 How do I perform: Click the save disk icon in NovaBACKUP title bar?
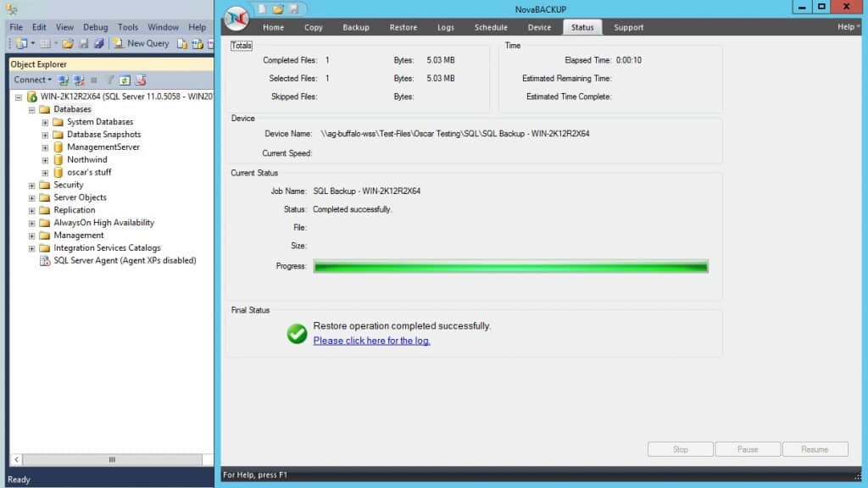(x=294, y=8)
